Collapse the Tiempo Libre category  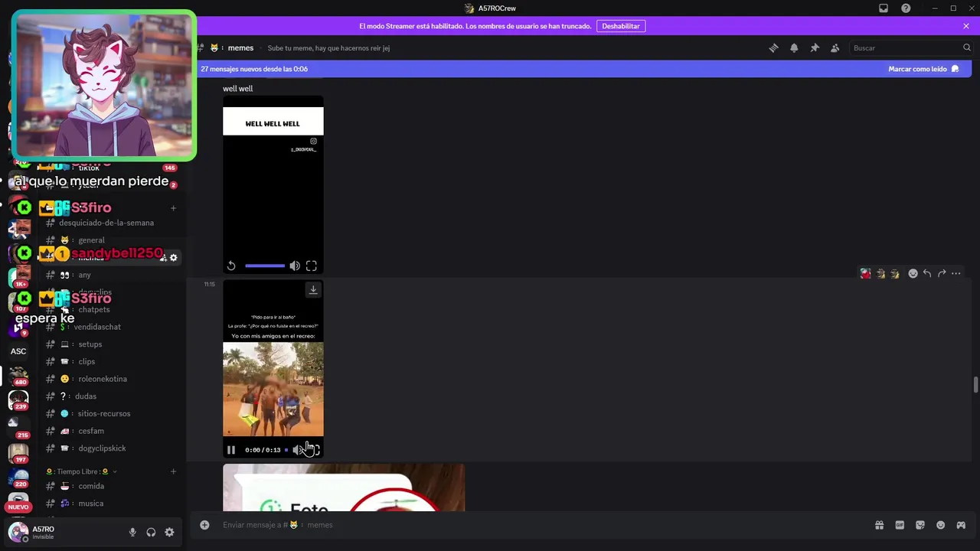(x=82, y=471)
